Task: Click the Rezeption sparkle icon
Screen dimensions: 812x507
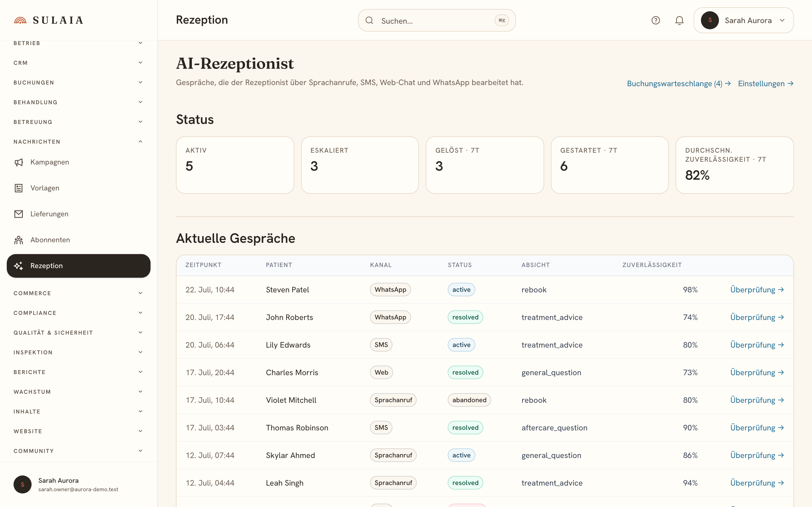Action: click(19, 266)
